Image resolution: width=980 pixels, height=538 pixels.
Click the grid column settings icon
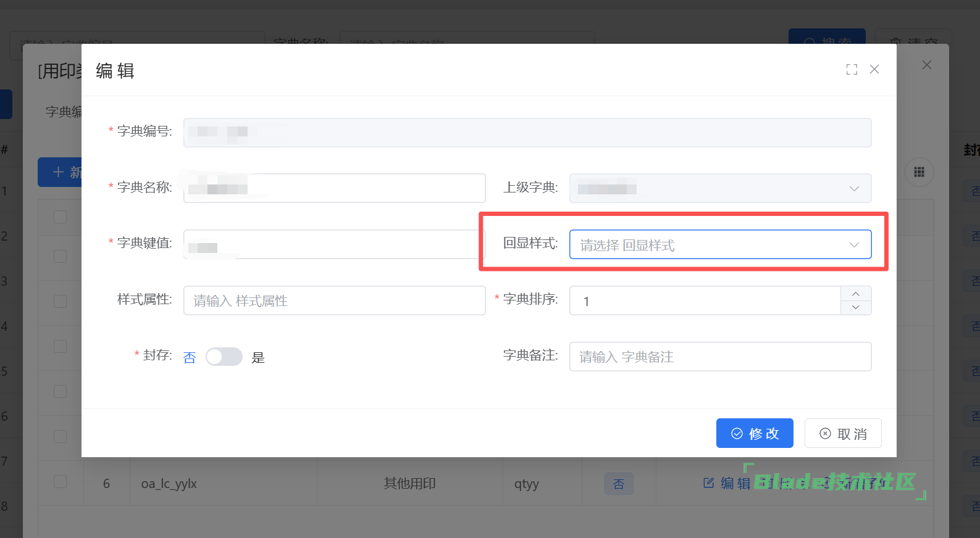coord(919,172)
